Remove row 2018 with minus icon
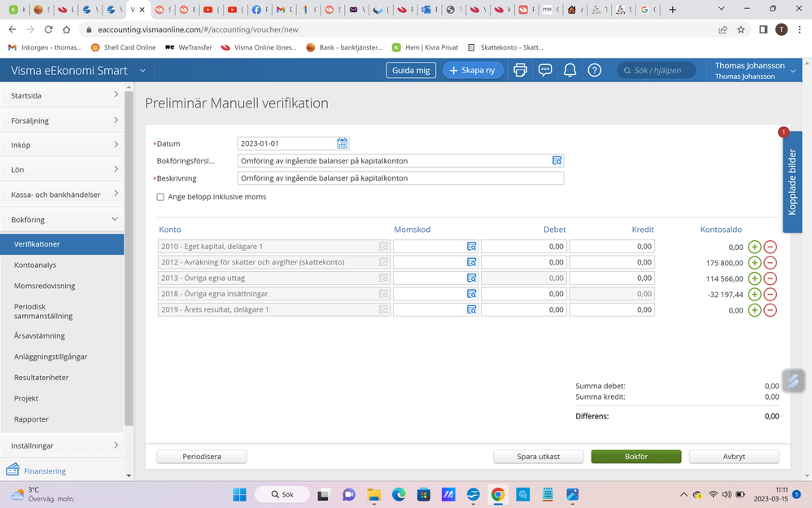 point(770,294)
